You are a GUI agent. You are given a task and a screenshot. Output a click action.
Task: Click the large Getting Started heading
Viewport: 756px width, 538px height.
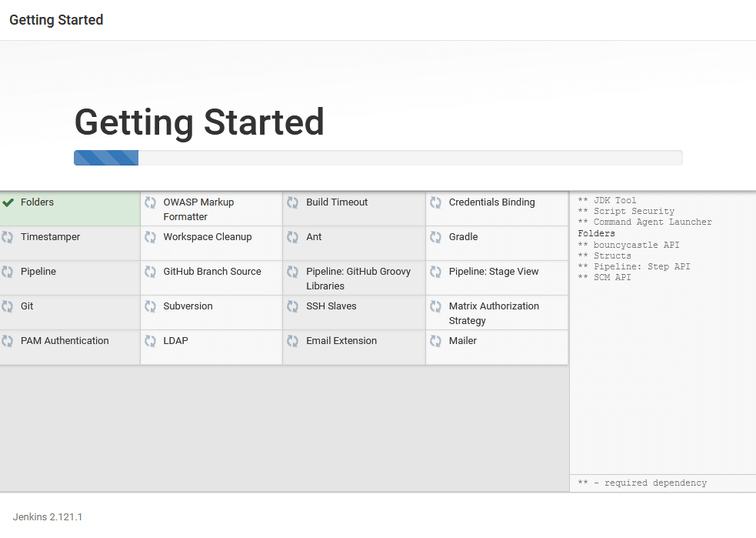pyautogui.click(x=199, y=122)
